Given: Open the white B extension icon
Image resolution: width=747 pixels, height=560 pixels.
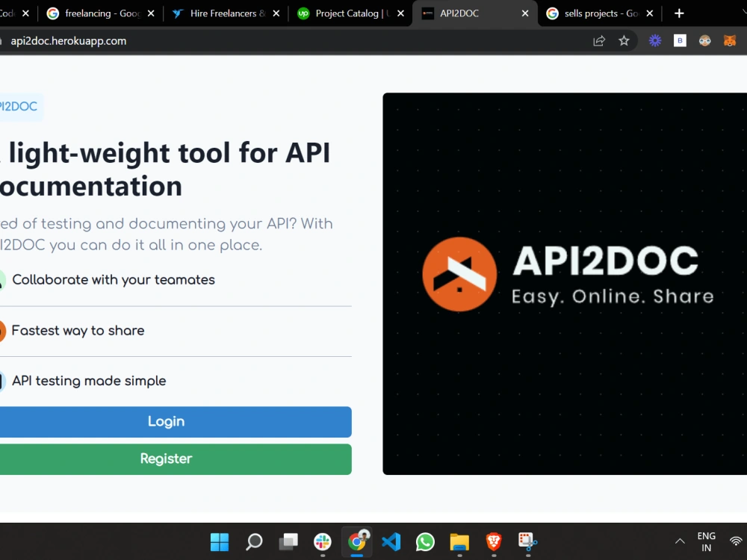Looking at the screenshot, I should (x=680, y=40).
